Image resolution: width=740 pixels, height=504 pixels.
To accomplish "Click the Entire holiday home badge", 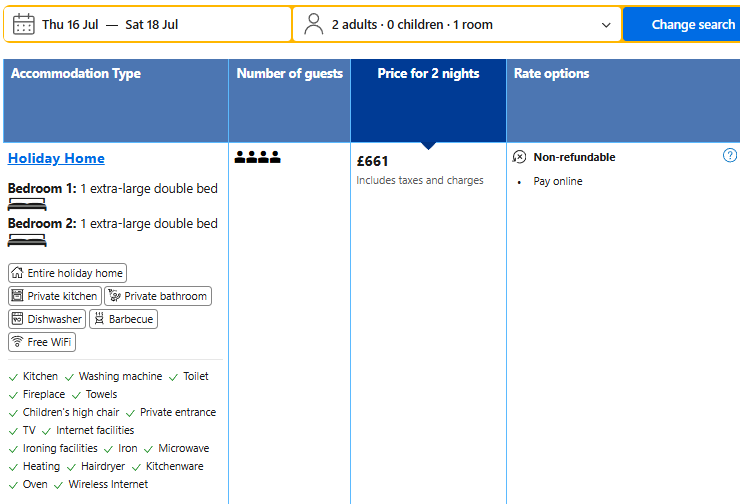I will pyautogui.click(x=67, y=273).
